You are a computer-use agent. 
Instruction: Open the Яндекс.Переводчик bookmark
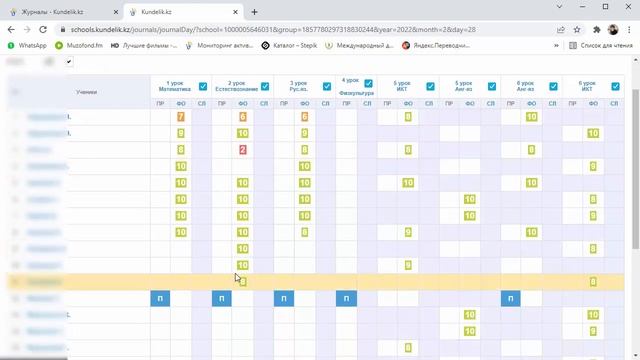click(x=436, y=45)
